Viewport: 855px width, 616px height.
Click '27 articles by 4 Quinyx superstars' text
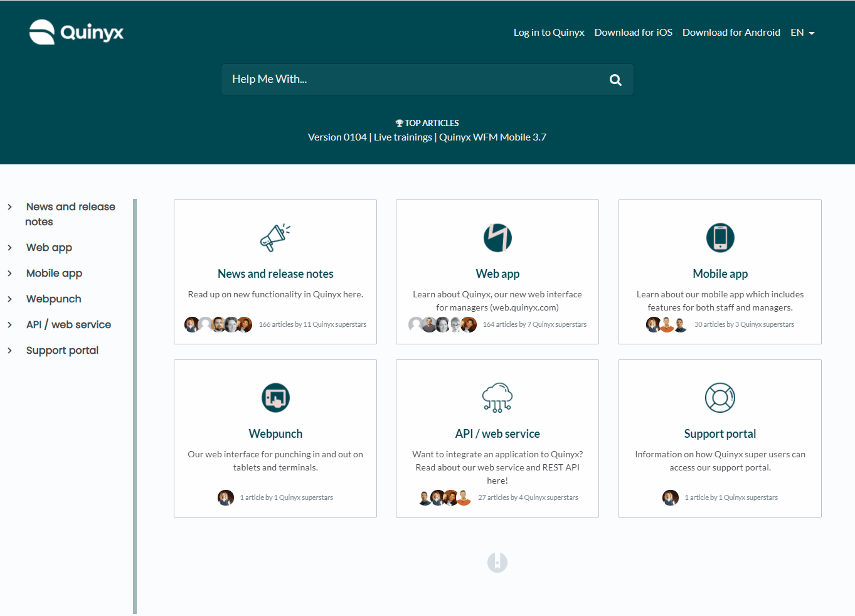click(x=528, y=497)
